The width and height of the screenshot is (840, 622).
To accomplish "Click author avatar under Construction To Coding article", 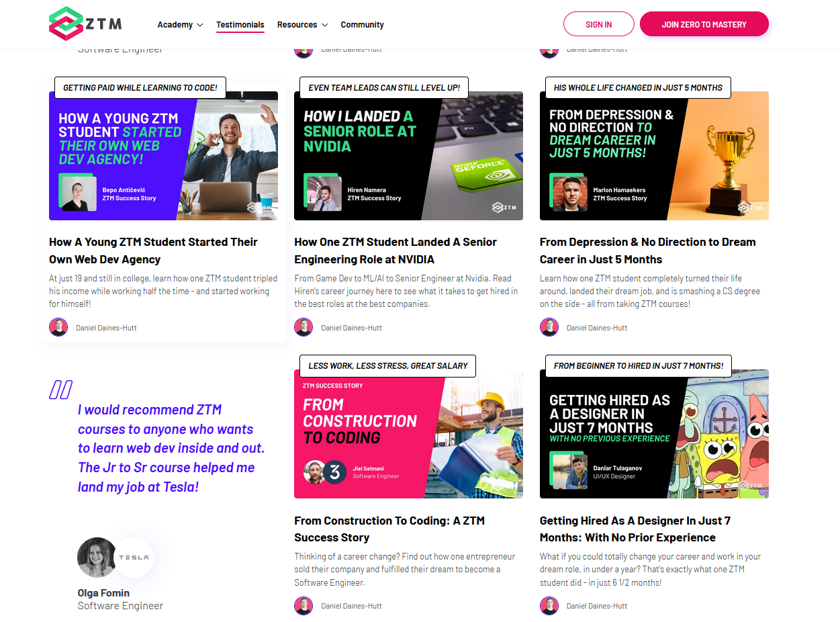I will (x=304, y=605).
